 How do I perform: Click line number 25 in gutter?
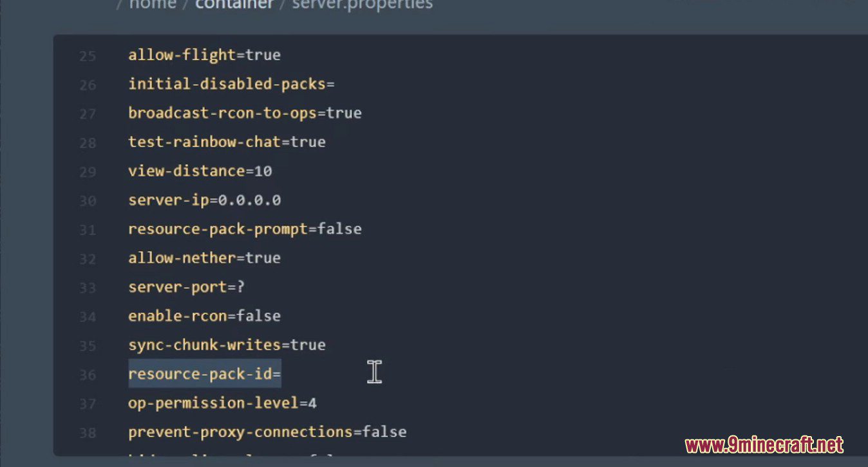[88, 56]
